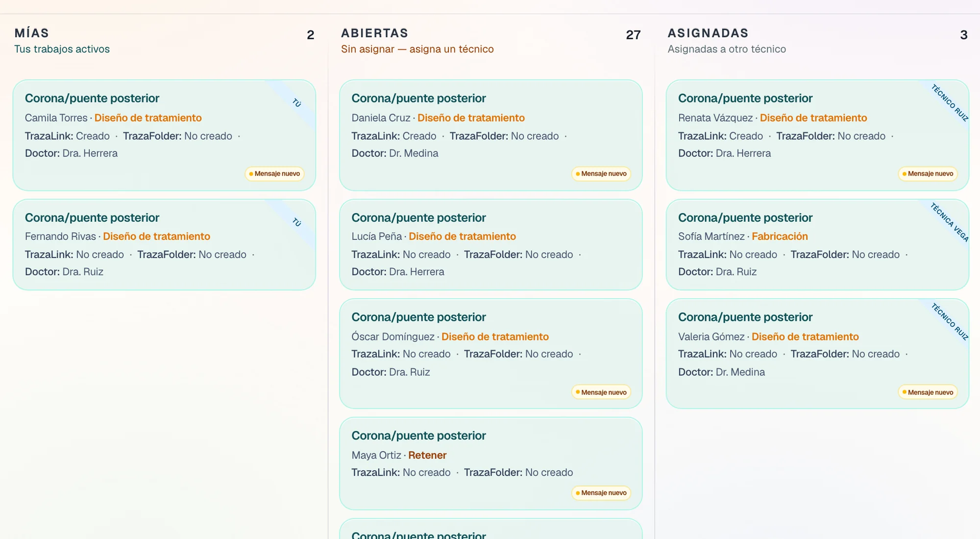Click 'Doctor: Dr. Medina' on Valeria Gómez card
The image size is (980, 539).
[721, 372]
